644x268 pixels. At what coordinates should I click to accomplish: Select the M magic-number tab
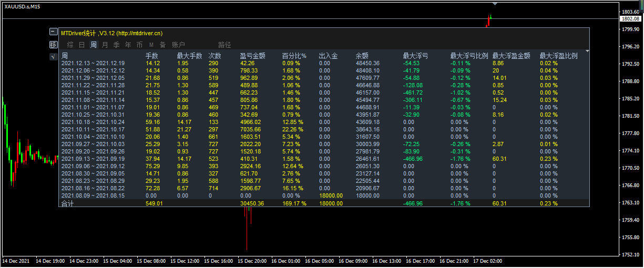(x=151, y=45)
